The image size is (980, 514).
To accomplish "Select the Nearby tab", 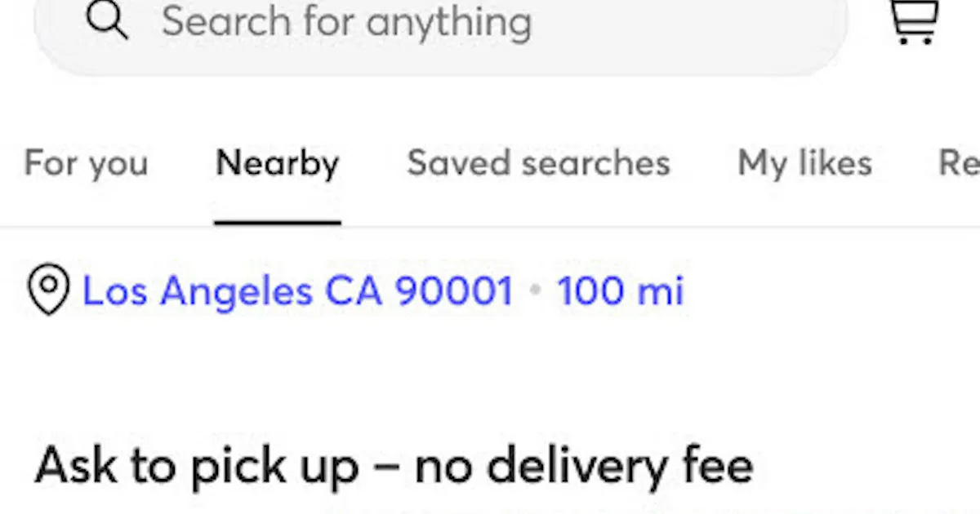I will point(278,163).
